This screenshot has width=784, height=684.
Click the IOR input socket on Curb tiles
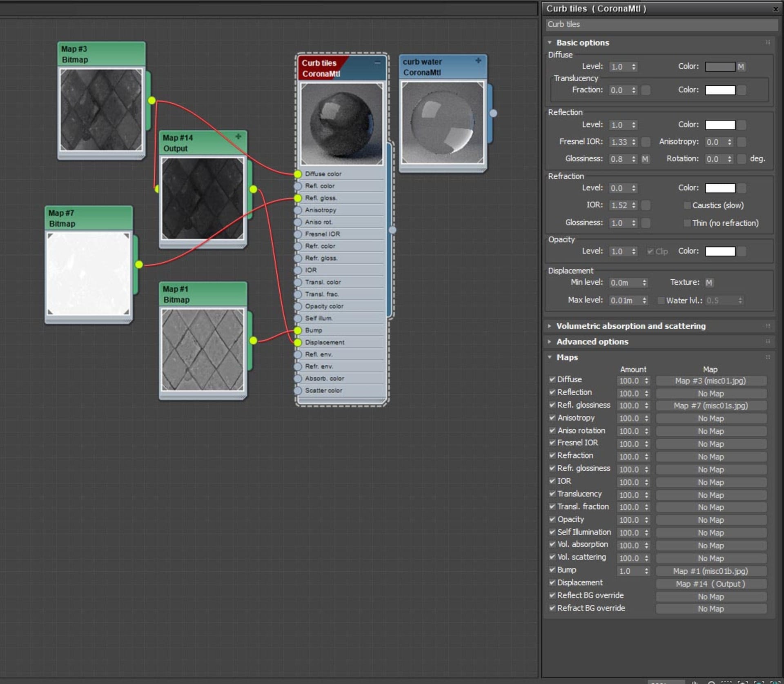tap(298, 270)
